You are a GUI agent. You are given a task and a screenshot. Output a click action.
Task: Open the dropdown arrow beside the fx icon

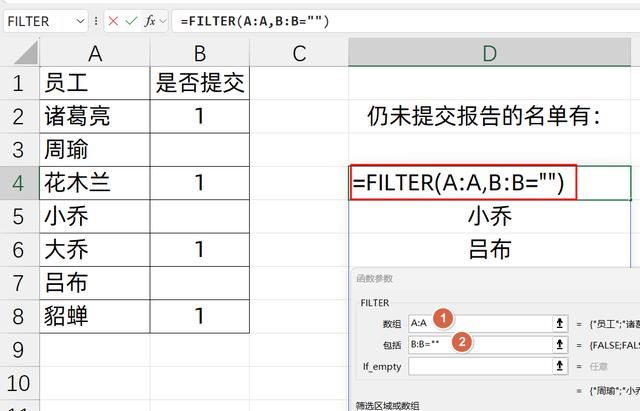(163, 21)
